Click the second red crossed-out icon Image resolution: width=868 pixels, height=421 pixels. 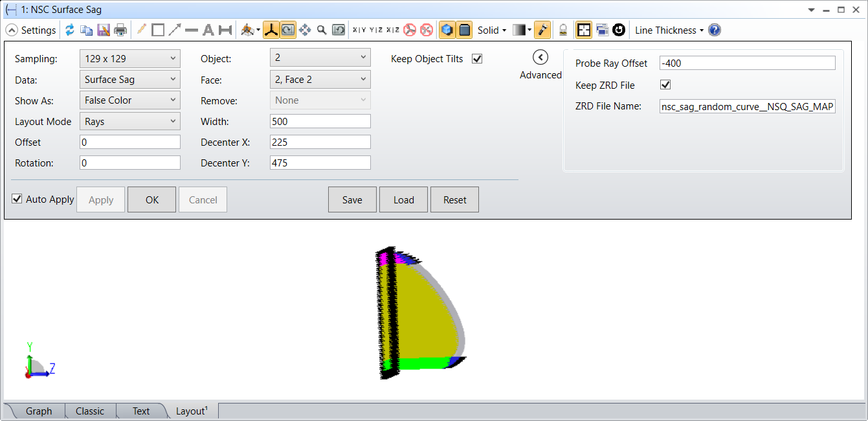point(426,30)
